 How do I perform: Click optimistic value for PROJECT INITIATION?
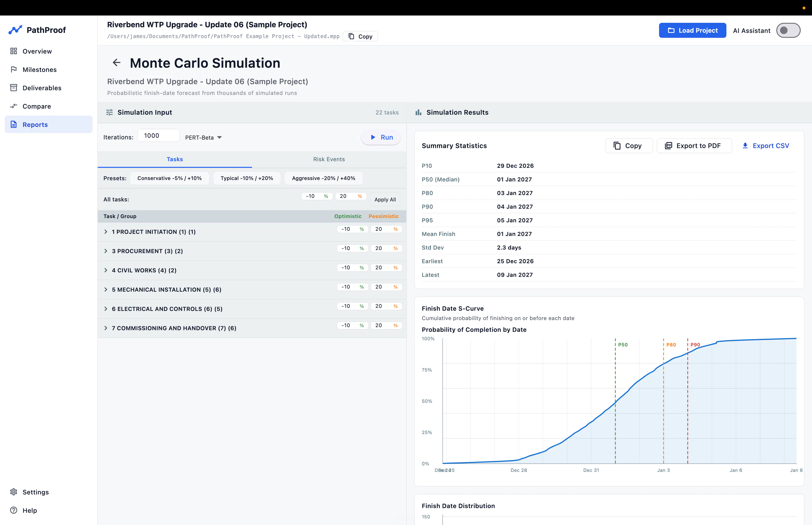point(352,229)
